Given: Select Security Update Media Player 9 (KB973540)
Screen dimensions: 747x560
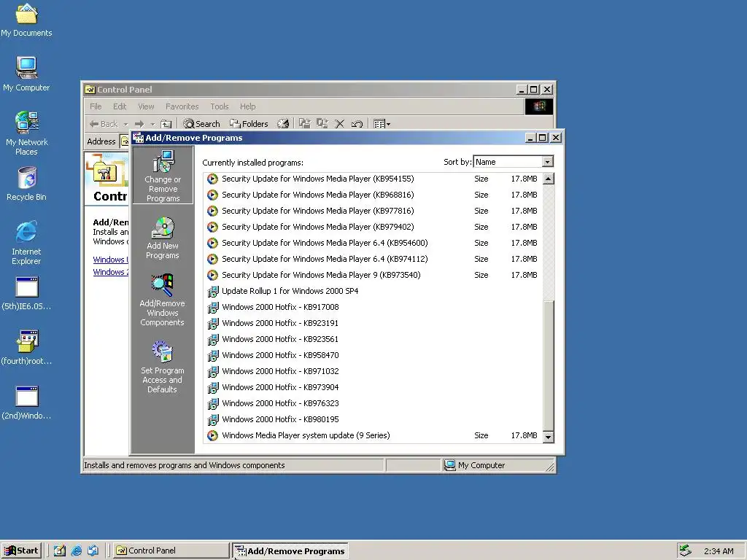Looking at the screenshot, I should tap(373, 275).
